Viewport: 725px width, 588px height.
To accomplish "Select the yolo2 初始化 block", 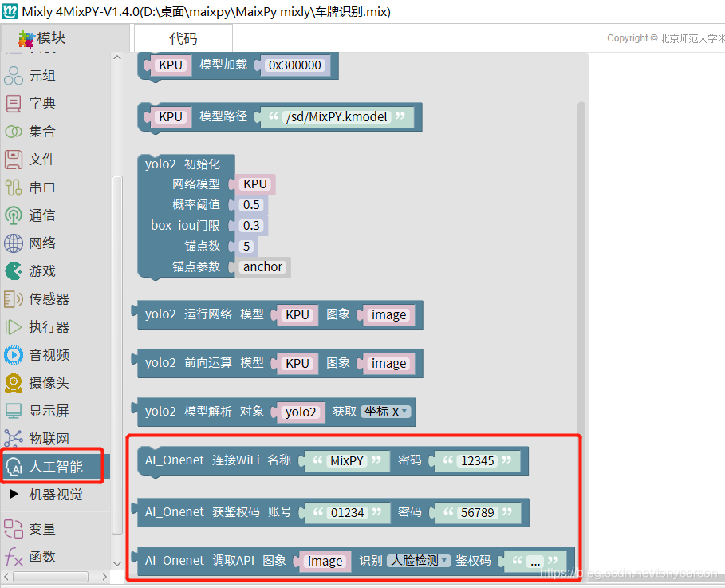I will 187,218.
